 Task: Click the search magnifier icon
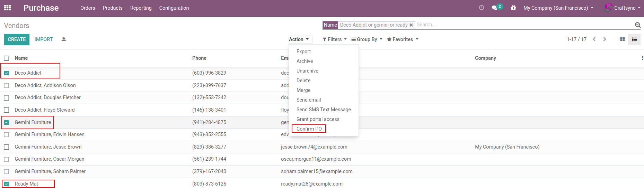pyautogui.click(x=637, y=25)
